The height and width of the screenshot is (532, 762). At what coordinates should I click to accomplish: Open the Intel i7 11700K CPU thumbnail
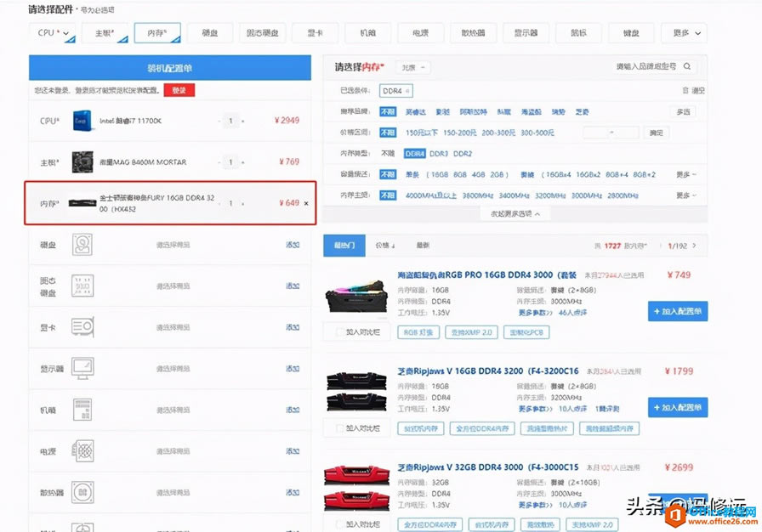pyautogui.click(x=82, y=121)
